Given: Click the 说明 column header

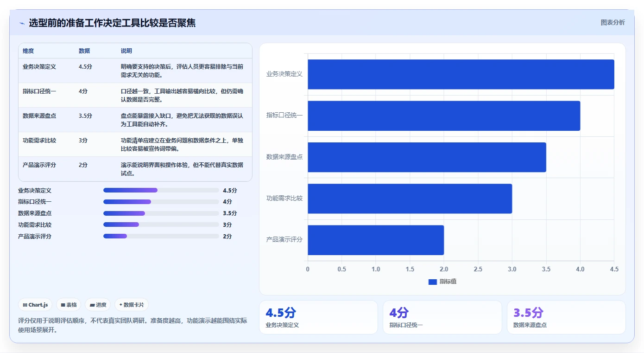Looking at the screenshot, I should [126, 51].
